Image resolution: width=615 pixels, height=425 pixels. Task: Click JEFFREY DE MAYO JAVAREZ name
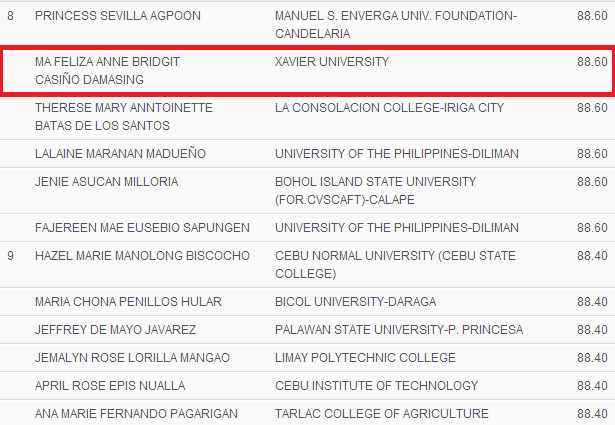point(115,329)
